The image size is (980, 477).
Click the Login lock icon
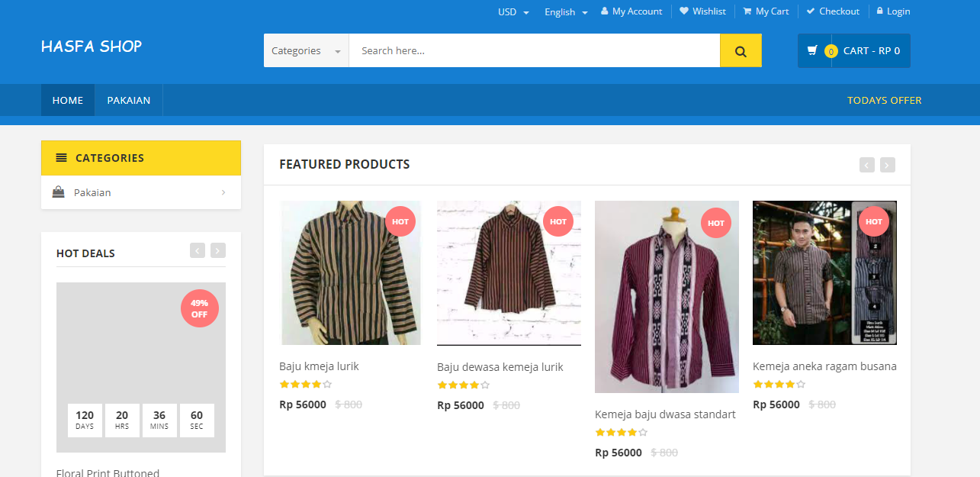[x=880, y=11]
